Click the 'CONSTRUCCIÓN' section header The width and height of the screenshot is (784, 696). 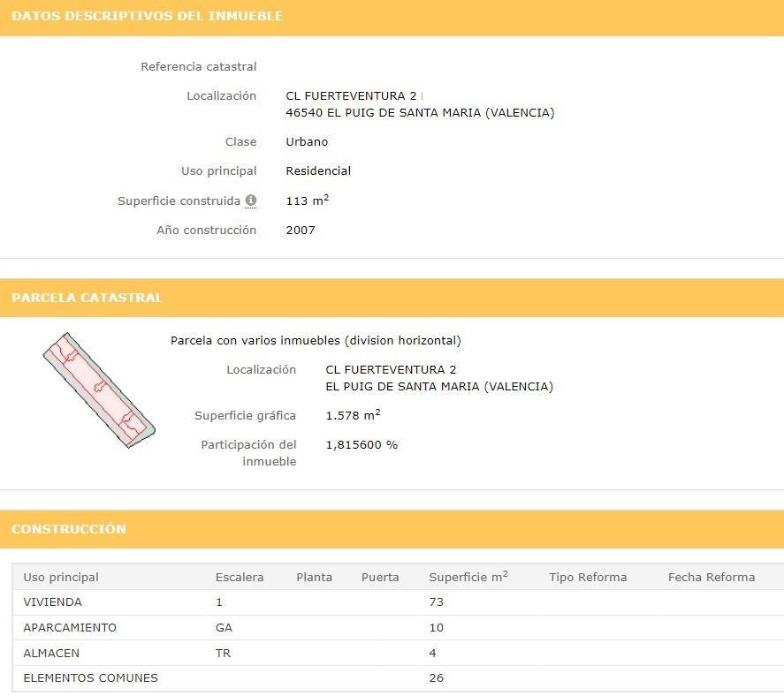[68, 529]
